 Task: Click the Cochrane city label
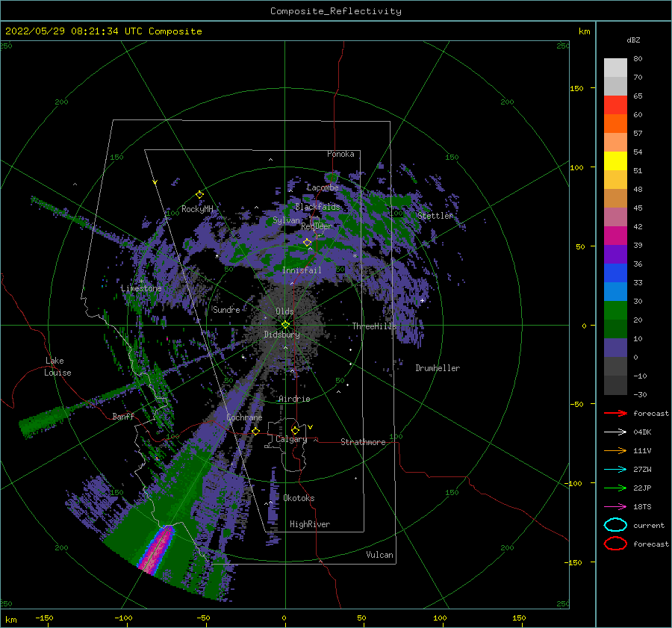pos(244,417)
